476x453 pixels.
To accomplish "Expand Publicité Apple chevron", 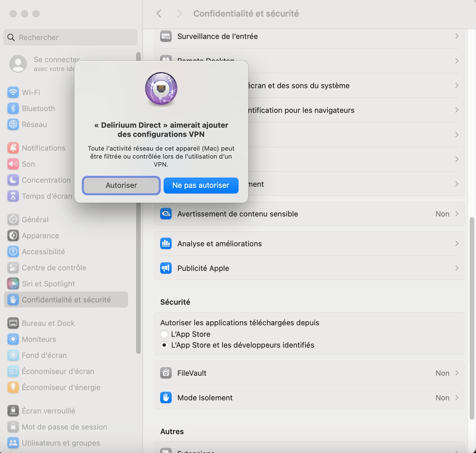I will [x=457, y=268].
